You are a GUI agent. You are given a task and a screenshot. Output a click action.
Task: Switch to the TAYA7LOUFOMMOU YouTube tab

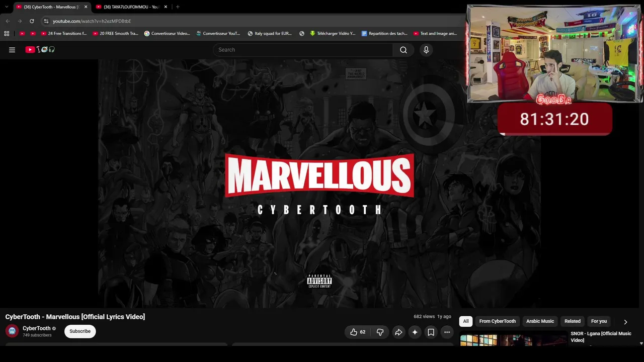pyautogui.click(x=131, y=7)
